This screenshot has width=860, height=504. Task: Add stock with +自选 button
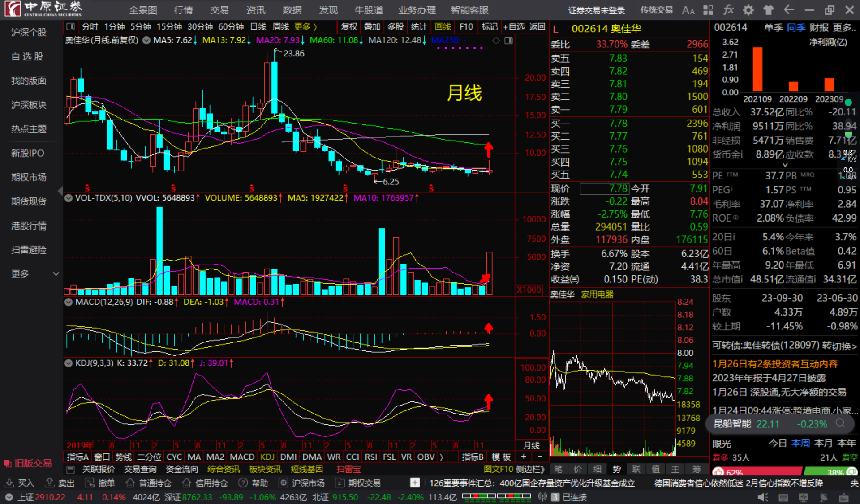coord(514,27)
